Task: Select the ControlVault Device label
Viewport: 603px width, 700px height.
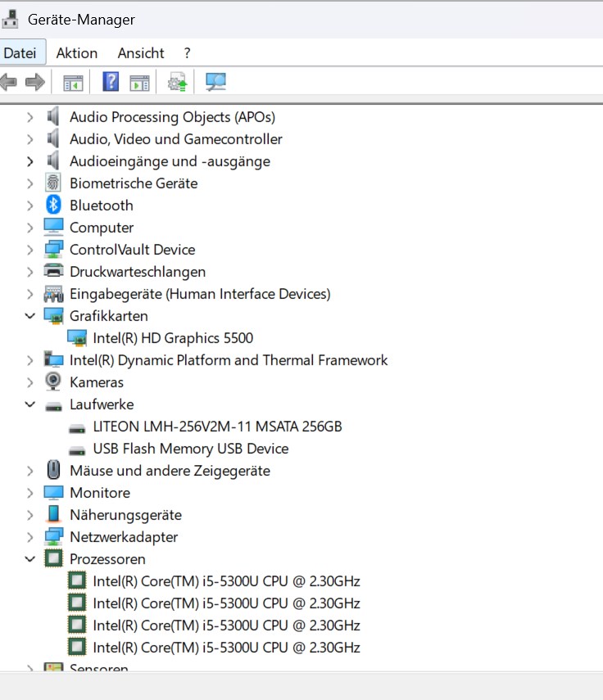Action: pyautogui.click(x=132, y=250)
